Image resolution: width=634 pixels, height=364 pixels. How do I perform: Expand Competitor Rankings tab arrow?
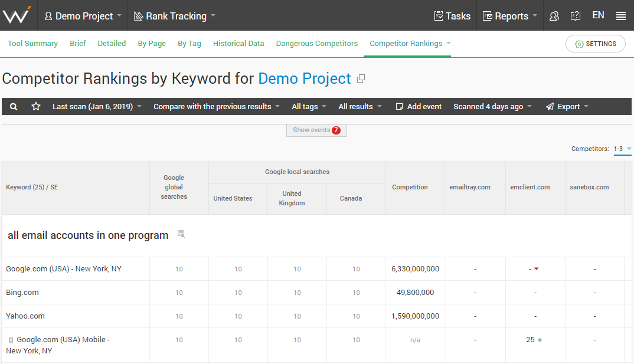point(449,43)
